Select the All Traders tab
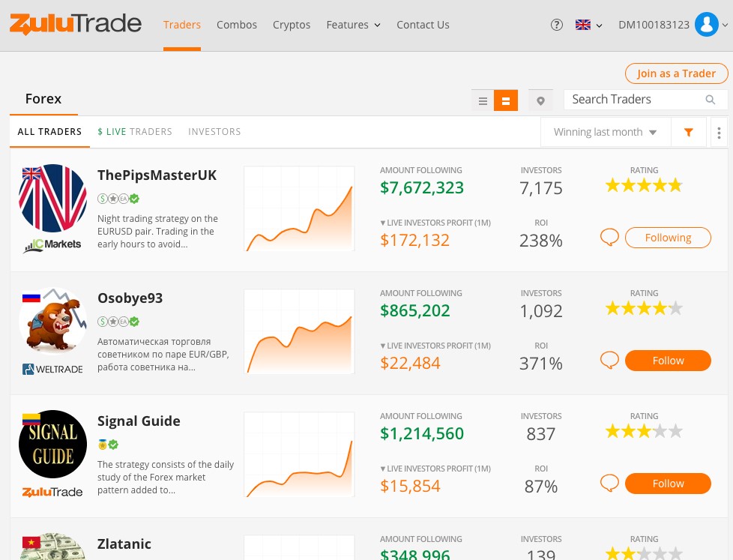The width and height of the screenshot is (733, 560). [x=49, y=132]
